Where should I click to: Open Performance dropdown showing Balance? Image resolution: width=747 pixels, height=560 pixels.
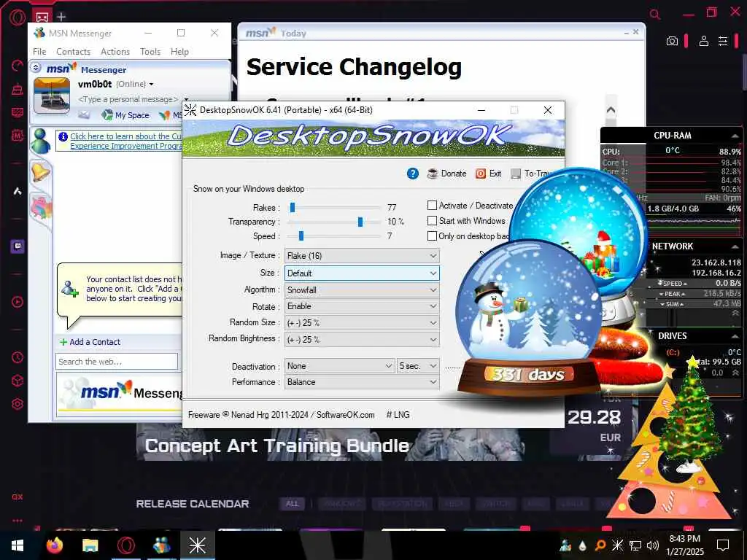(x=362, y=382)
